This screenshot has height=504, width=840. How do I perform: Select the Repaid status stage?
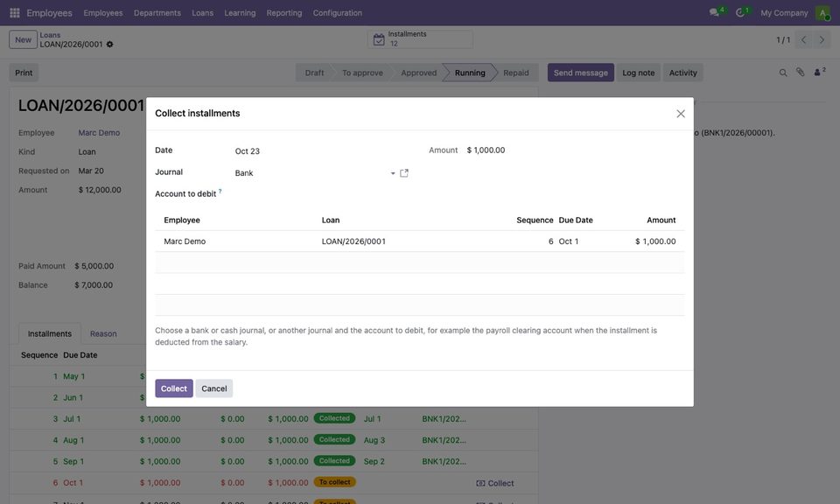(x=516, y=73)
